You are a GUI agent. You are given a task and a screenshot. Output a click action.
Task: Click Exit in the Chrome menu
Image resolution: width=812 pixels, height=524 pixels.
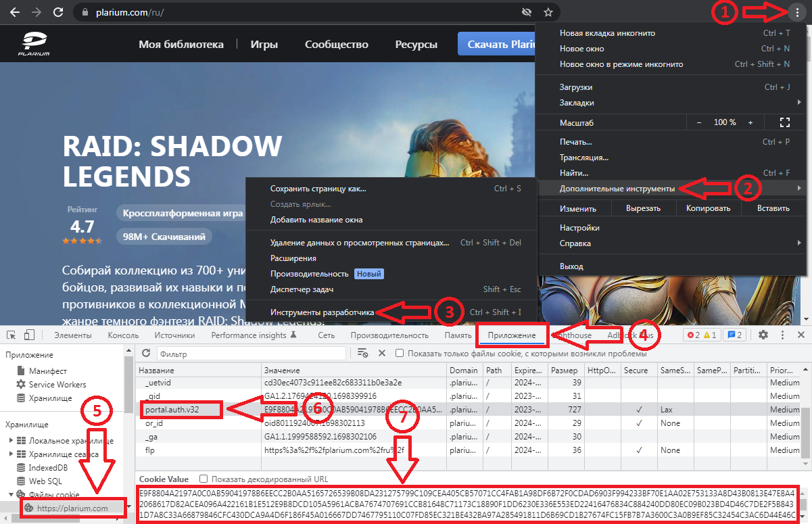672,266
